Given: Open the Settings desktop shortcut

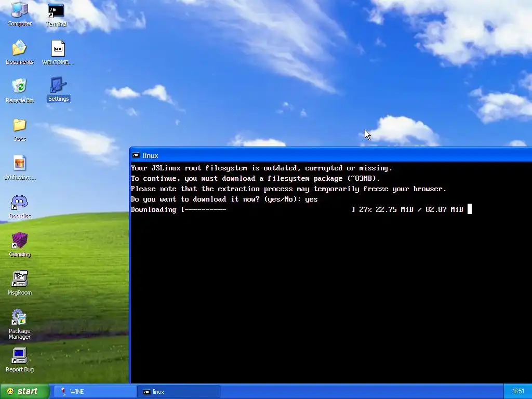Looking at the screenshot, I should click(x=58, y=89).
